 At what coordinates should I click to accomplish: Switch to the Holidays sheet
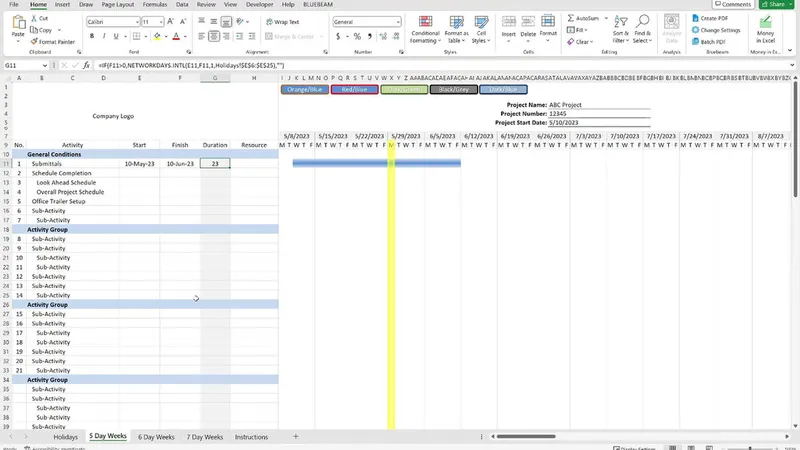[66, 437]
